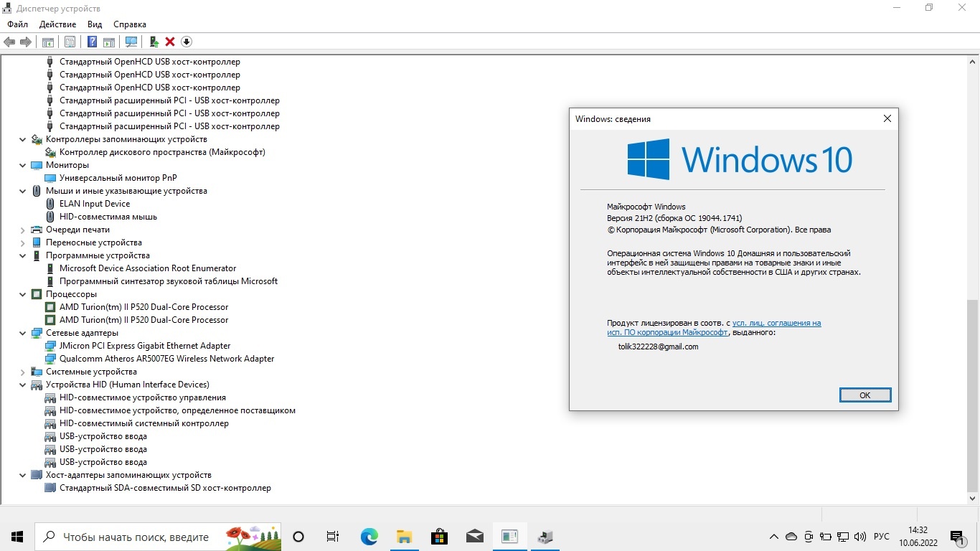Click the OneDrive cloud tray icon
This screenshot has height=551, width=980.
coord(791,537)
